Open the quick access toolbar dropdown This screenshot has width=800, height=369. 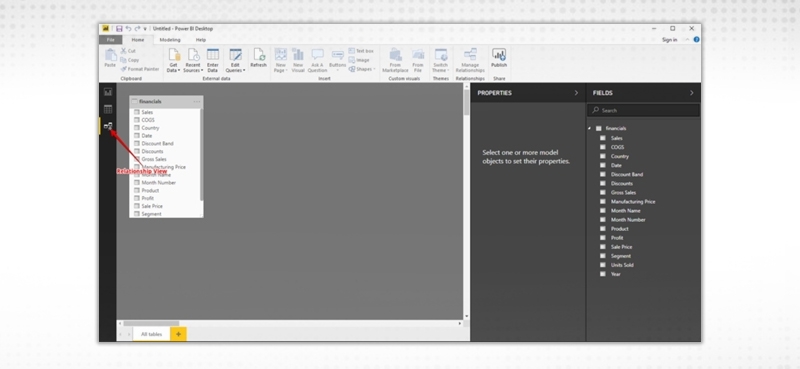click(x=145, y=29)
